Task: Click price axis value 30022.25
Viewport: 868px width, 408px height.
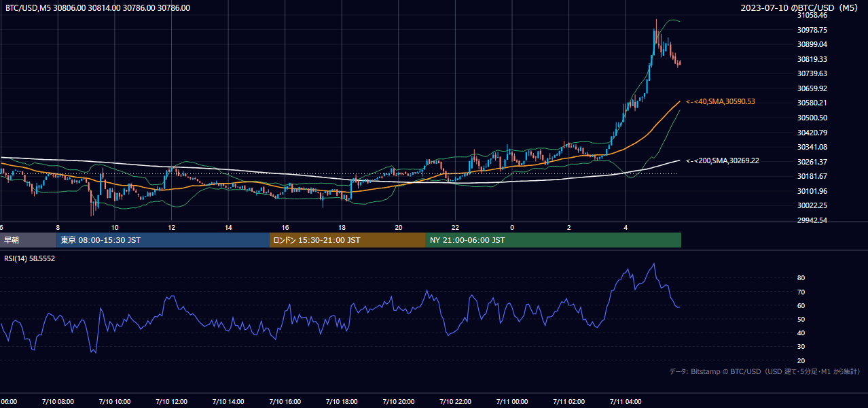Action: tap(812, 205)
